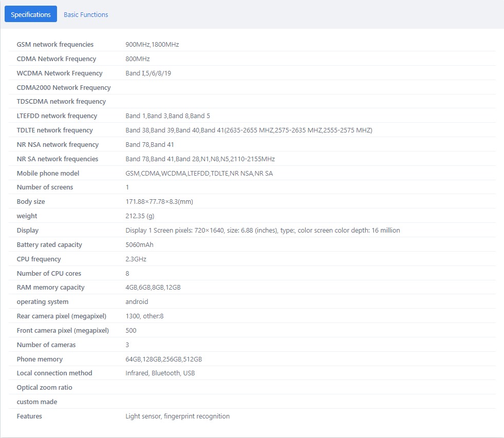Click the 800MHz CDMA frequency value
504x438 pixels.
(x=137, y=59)
